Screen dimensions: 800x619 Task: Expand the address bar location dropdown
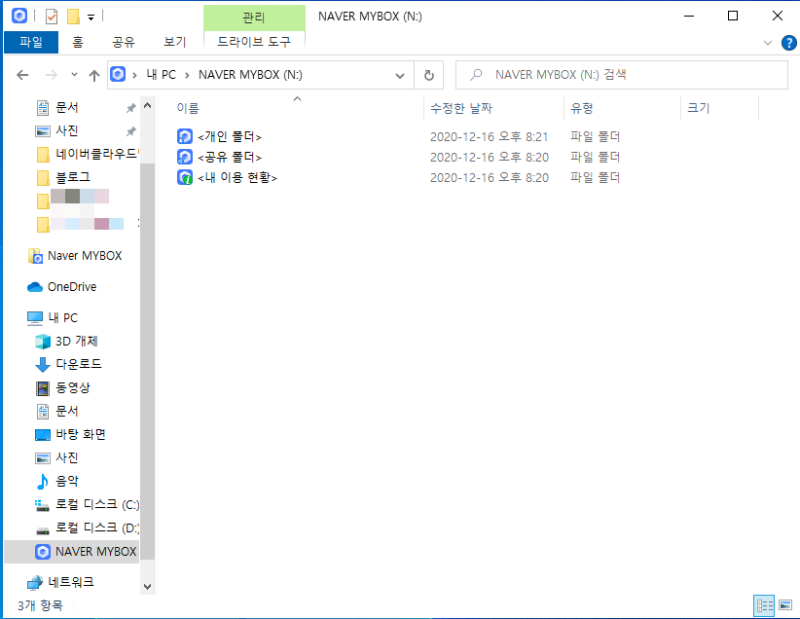click(399, 74)
